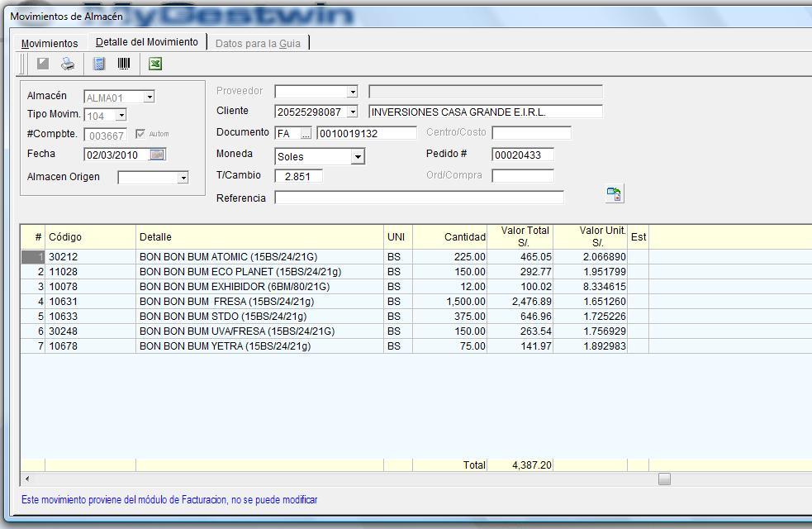Toggle the Autom checkbox
Viewport: 812px width, 529px height.
140,134
